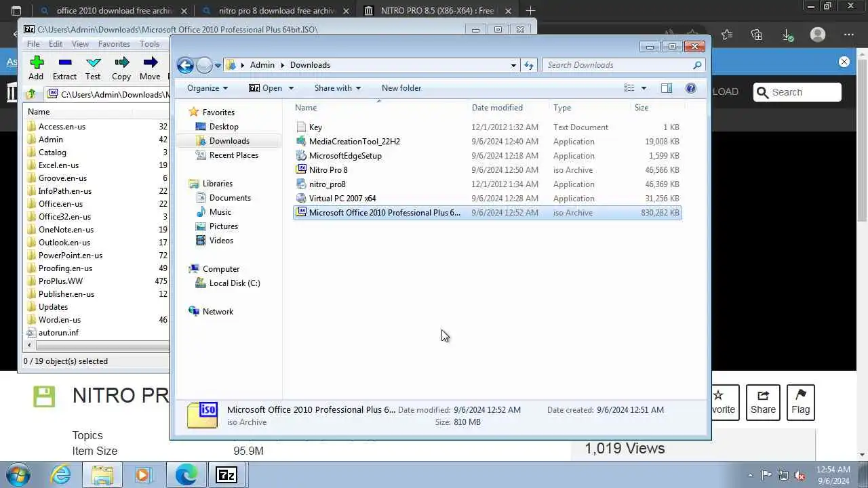This screenshot has width=868, height=488.
Task: Click the Windows Start orb
Action: (18, 474)
